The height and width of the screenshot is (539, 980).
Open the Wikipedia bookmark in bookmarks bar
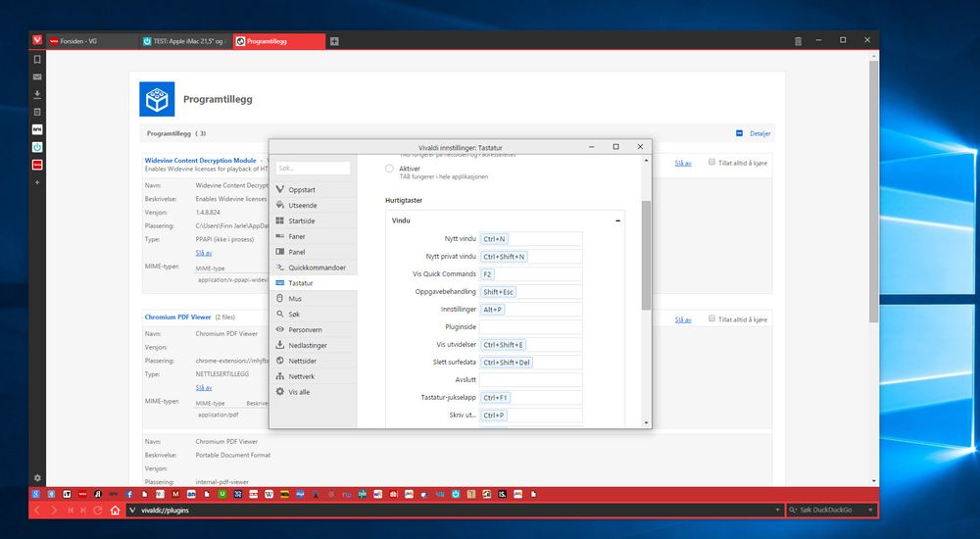pyautogui.click(x=269, y=494)
